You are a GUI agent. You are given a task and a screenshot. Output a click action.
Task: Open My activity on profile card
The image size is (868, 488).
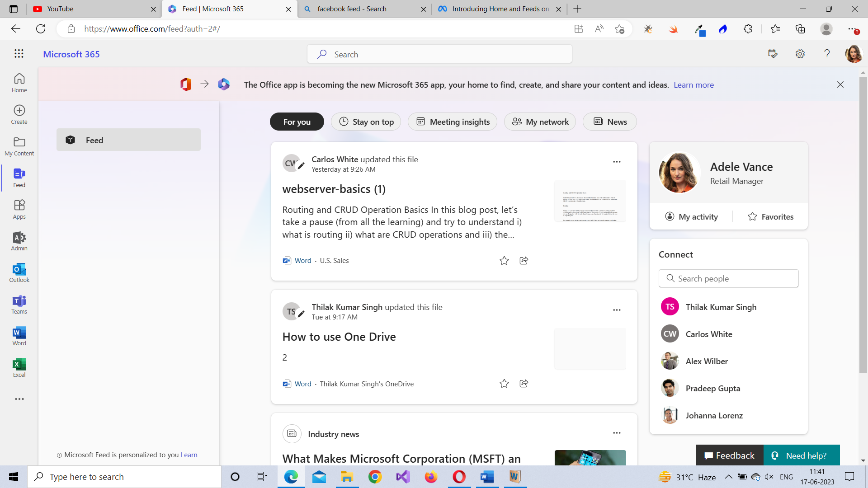coord(691,216)
